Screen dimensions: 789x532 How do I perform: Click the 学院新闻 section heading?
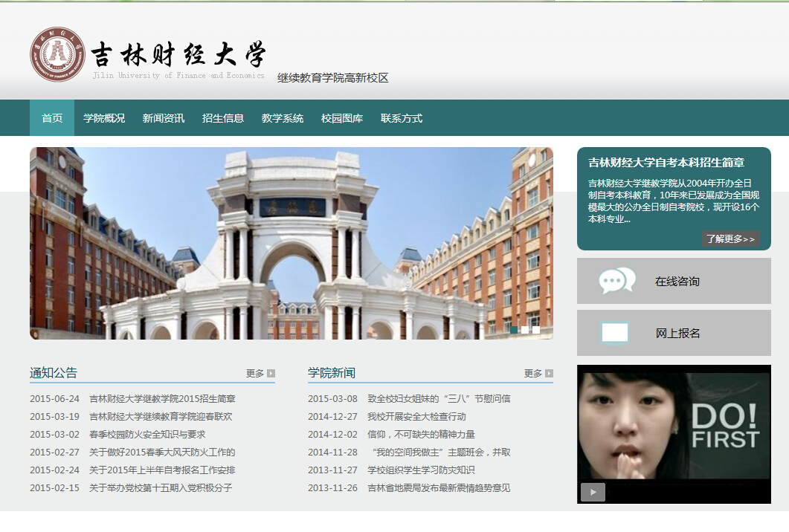(332, 373)
